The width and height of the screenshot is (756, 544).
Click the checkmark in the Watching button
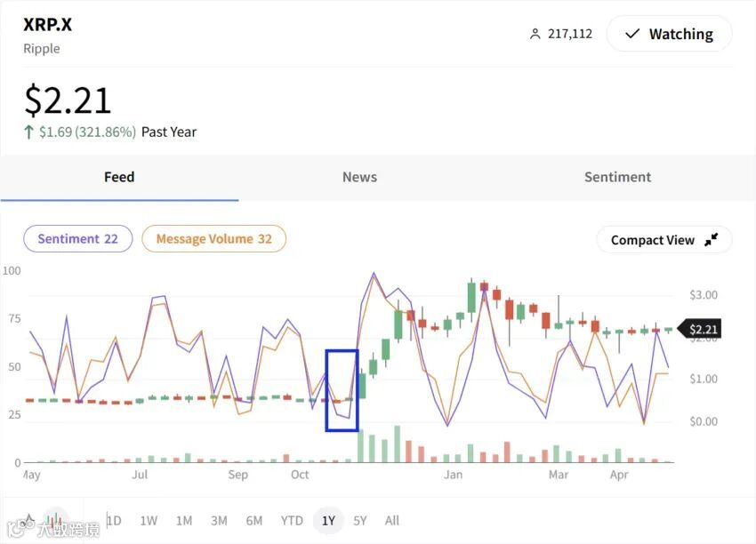632,34
